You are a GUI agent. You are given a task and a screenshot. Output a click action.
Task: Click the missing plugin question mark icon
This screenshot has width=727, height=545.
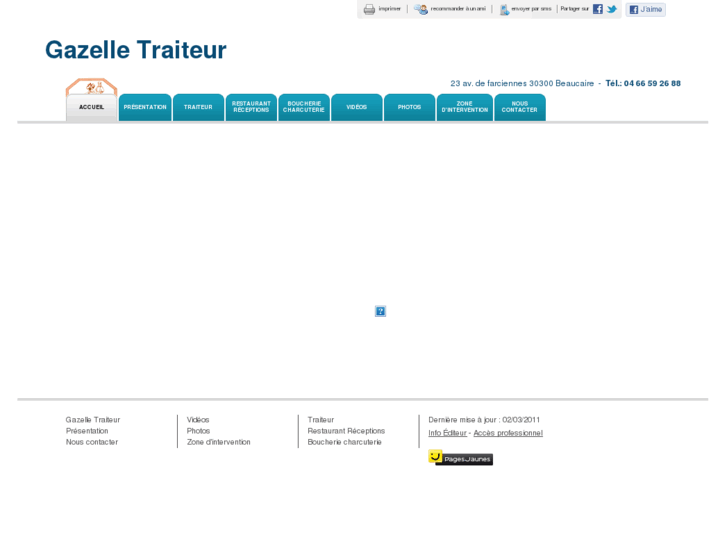pyautogui.click(x=380, y=311)
